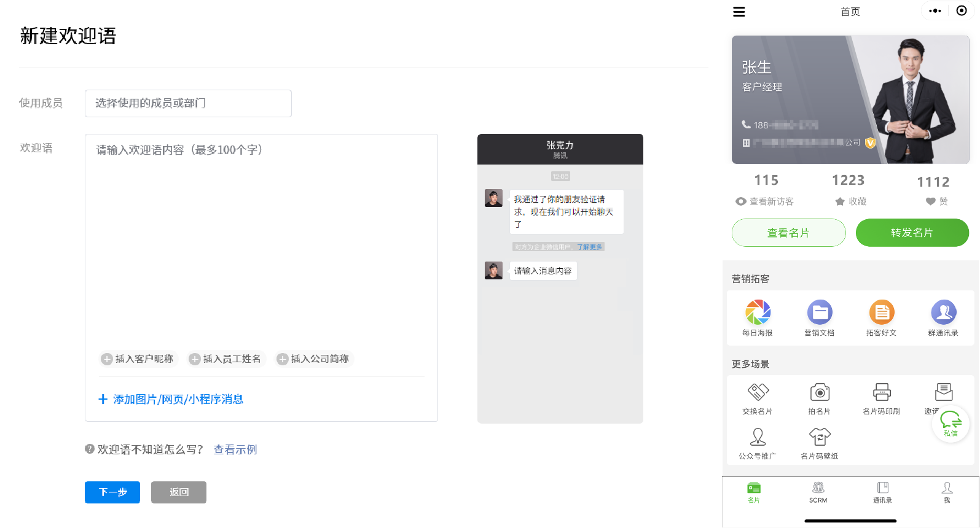Open the 私信 private message floating button
Screen dimensions: 980x528
(951, 423)
